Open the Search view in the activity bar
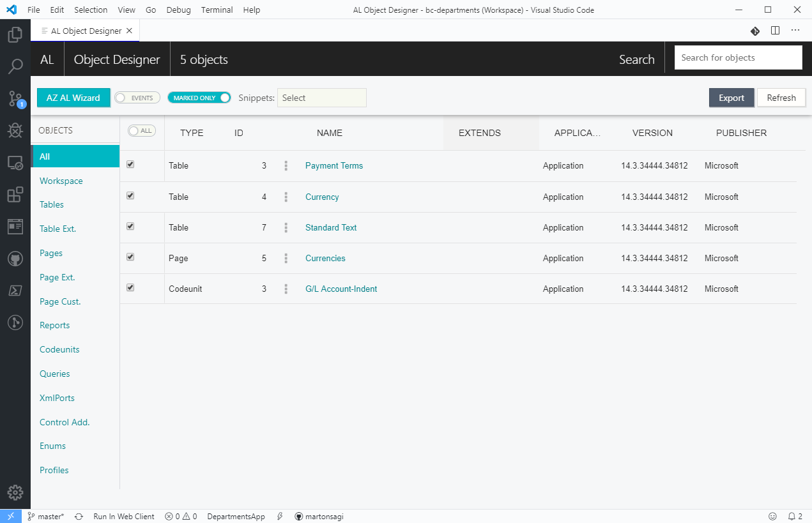 (x=15, y=66)
